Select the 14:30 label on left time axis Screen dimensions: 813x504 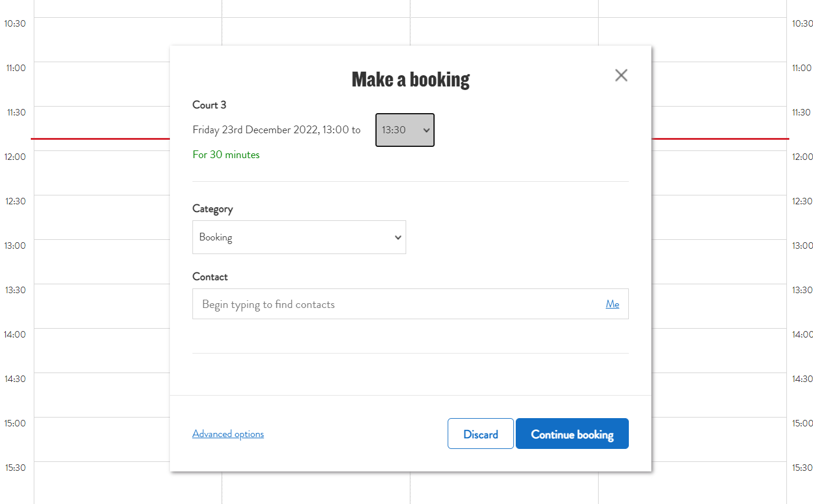tap(15, 378)
